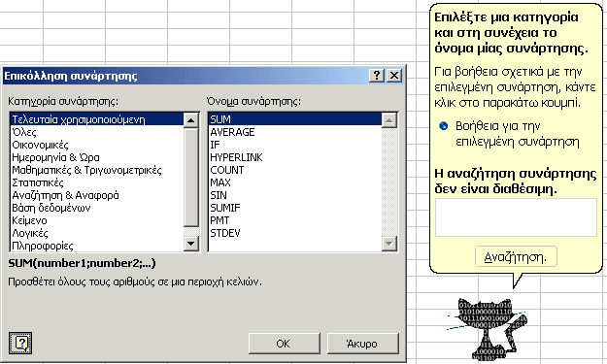
Task: Select the IF function
Action: click(295, 145)
